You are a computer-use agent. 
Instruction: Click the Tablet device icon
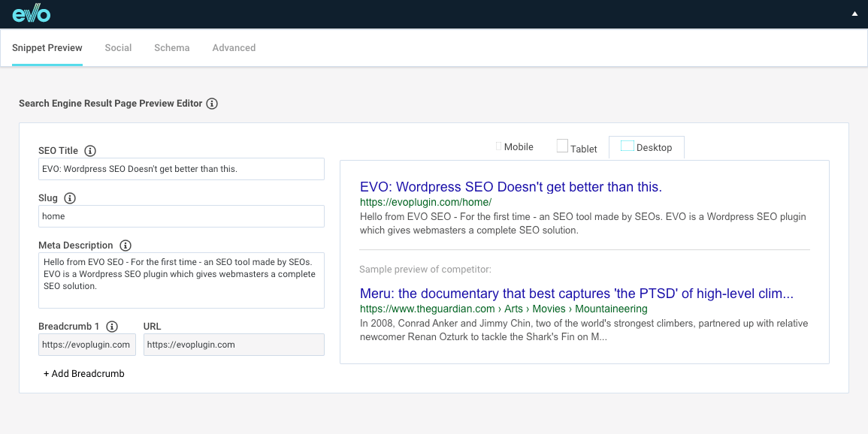562,146
